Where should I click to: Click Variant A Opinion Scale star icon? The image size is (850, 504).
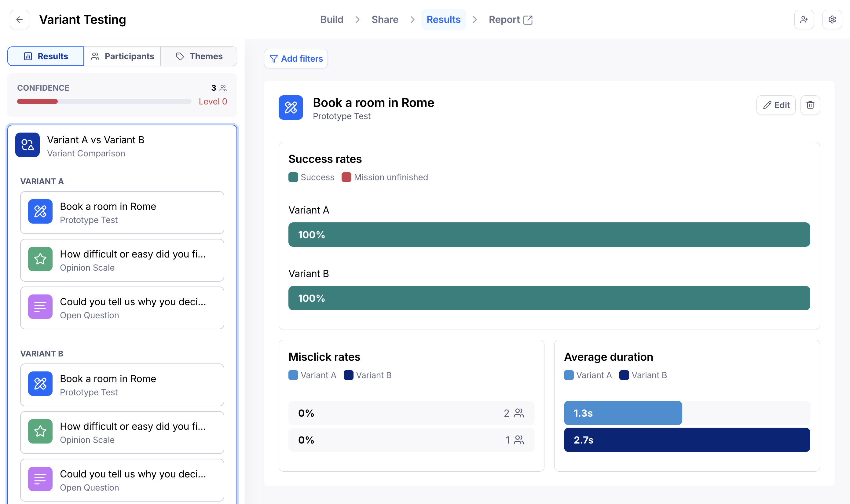[40, 259]
